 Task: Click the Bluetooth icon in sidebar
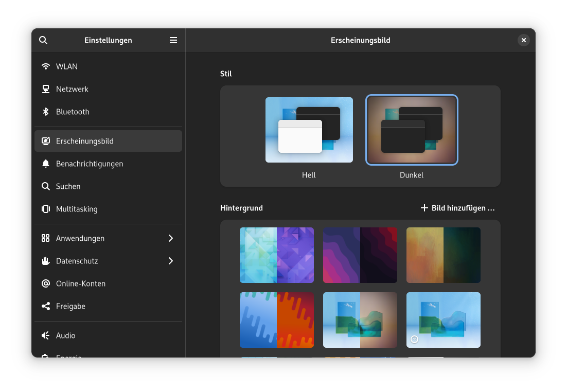click(46, 112)
